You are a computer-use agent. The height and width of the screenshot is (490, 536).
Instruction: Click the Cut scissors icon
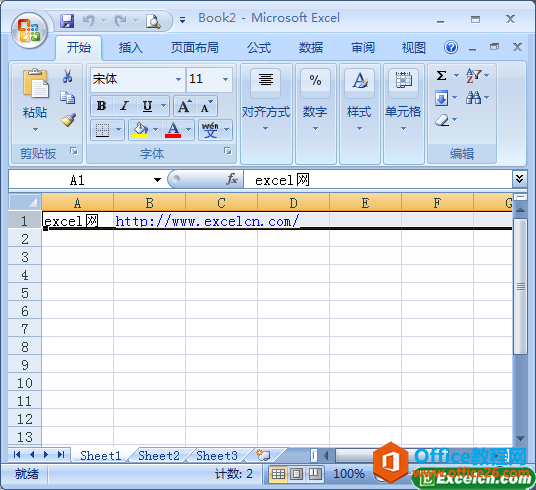click(x=68, y=76)
